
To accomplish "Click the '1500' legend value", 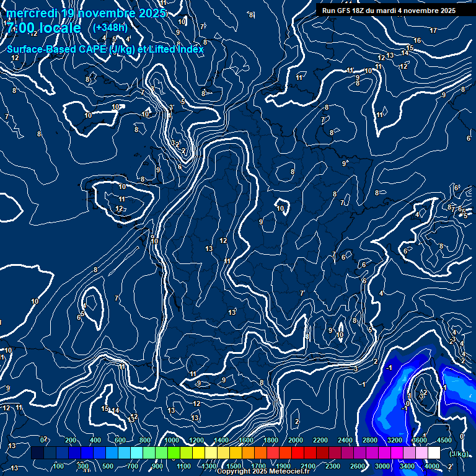I will pyautogui.click(x=234, y=466).
